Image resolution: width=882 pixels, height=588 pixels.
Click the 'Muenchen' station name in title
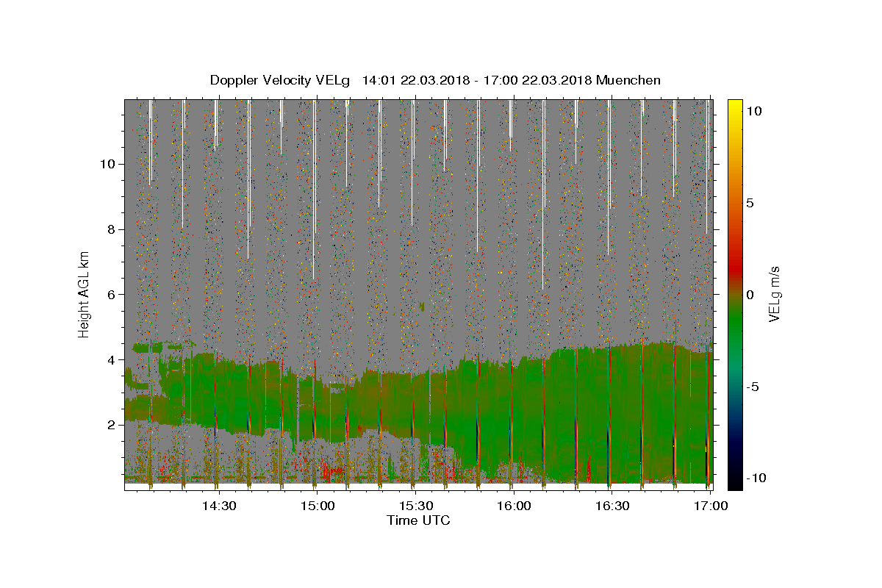coord(628,81)
